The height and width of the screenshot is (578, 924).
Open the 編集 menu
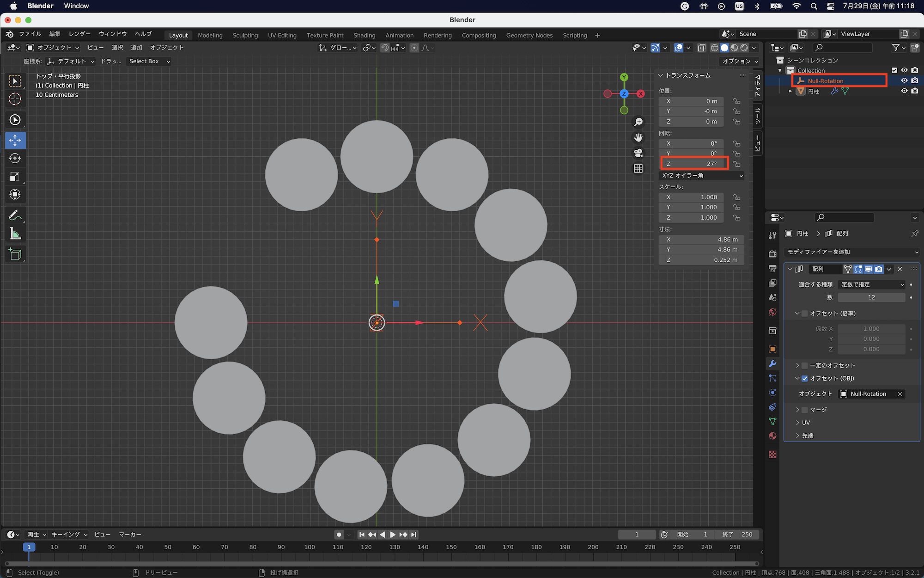tap(55, 34)
